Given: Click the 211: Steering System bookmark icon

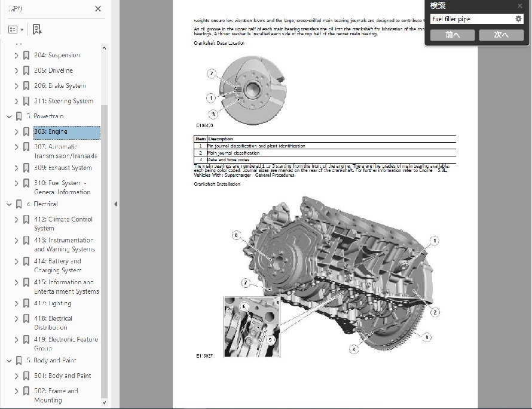Looking at the screenshot, I should click(26, 101).
